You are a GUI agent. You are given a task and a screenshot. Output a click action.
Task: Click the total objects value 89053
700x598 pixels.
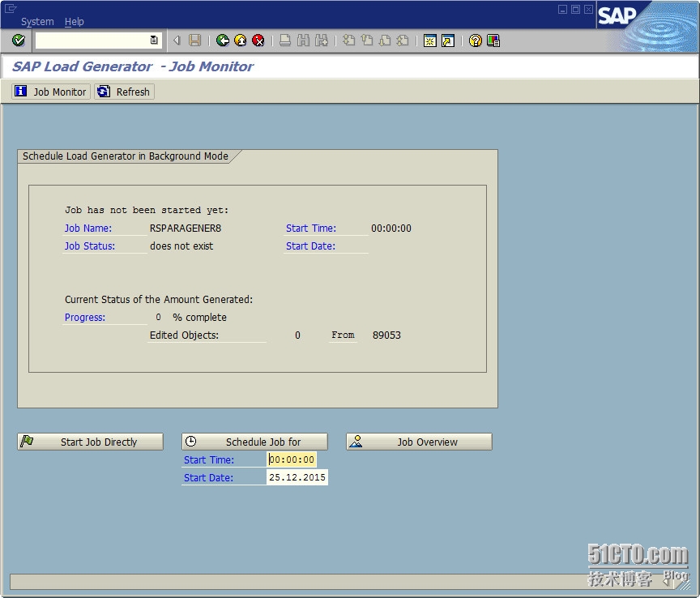[386, 335]
